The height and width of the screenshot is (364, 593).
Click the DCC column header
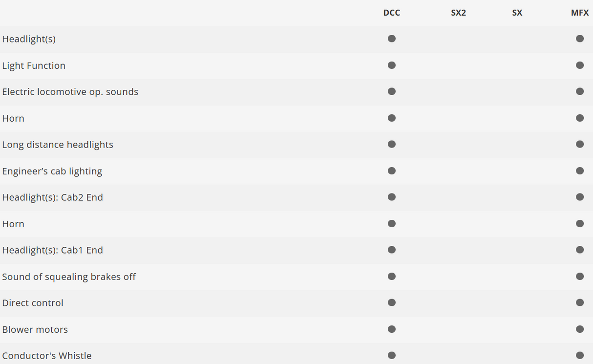(392, 13)
